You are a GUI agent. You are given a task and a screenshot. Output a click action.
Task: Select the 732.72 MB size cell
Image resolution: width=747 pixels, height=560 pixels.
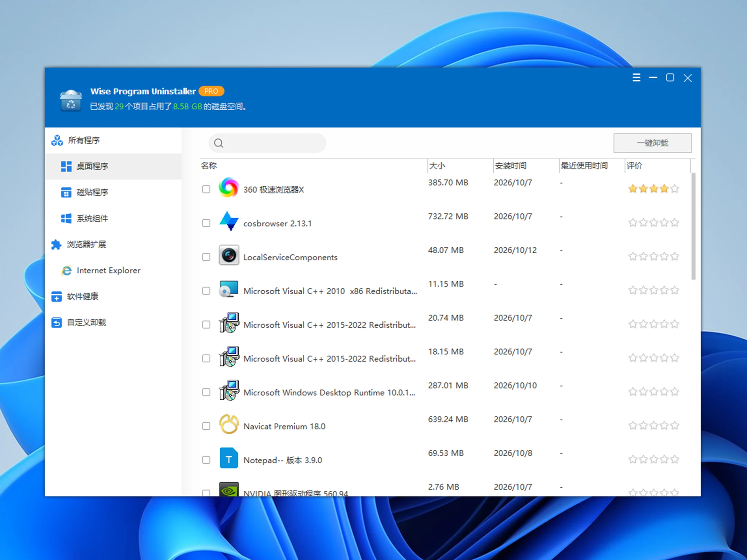(x=448, y=216)
